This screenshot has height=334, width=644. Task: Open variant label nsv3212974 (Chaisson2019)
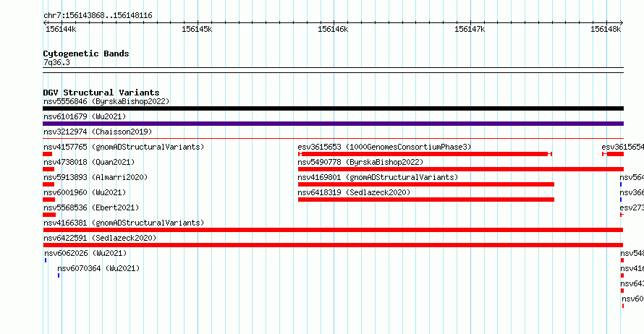pos(98,132)
